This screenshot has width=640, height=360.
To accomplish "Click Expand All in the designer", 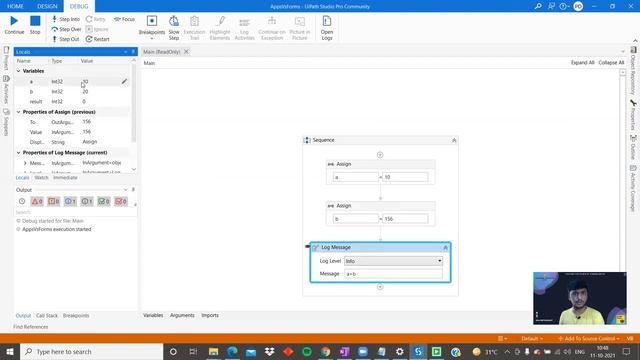I will click(x=582, y=62).
